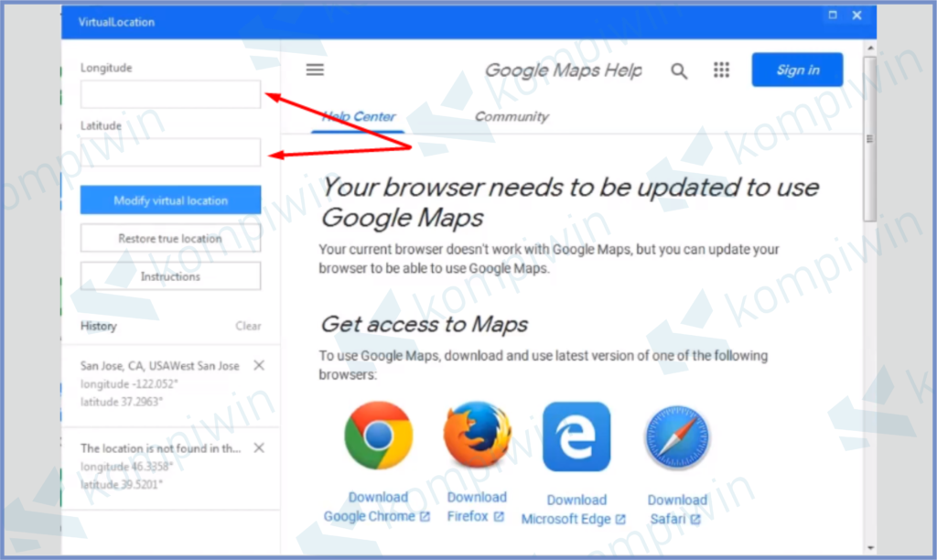The width and height of the screenshot is (937, 560).
Task: Click the Safari compass icon
Action: tap(677, 437)
